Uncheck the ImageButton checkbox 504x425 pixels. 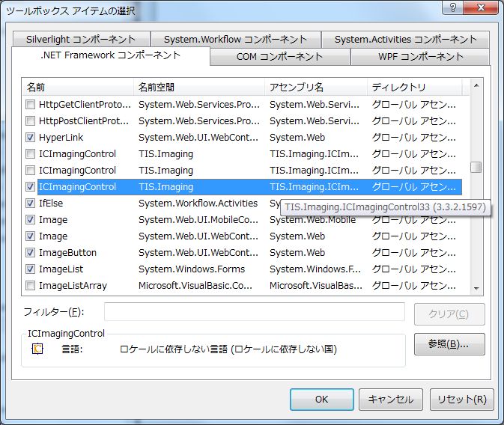[x=30, y=252]
